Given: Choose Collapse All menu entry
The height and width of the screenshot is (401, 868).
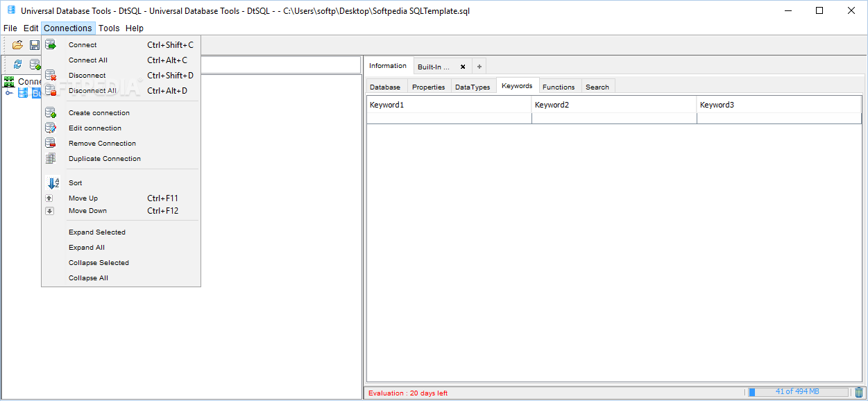Looking at the screenshot, I should 121,278.
